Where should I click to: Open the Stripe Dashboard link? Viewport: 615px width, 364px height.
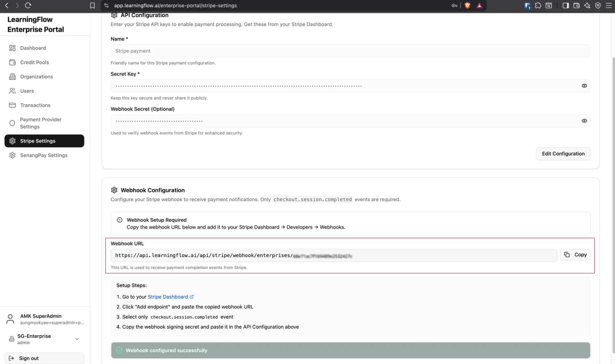click(x=168, y=297)
